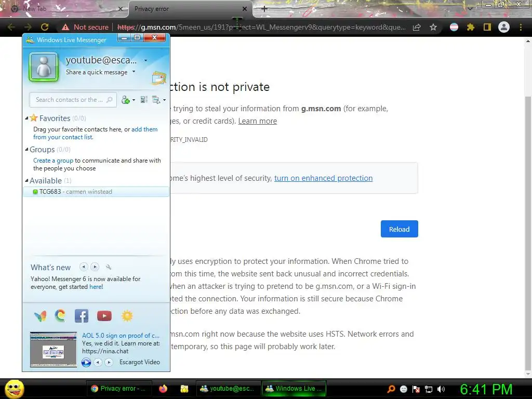Open the email inbox icon in Messenger
The image size is (532, 399).
[x=159, y=78]
